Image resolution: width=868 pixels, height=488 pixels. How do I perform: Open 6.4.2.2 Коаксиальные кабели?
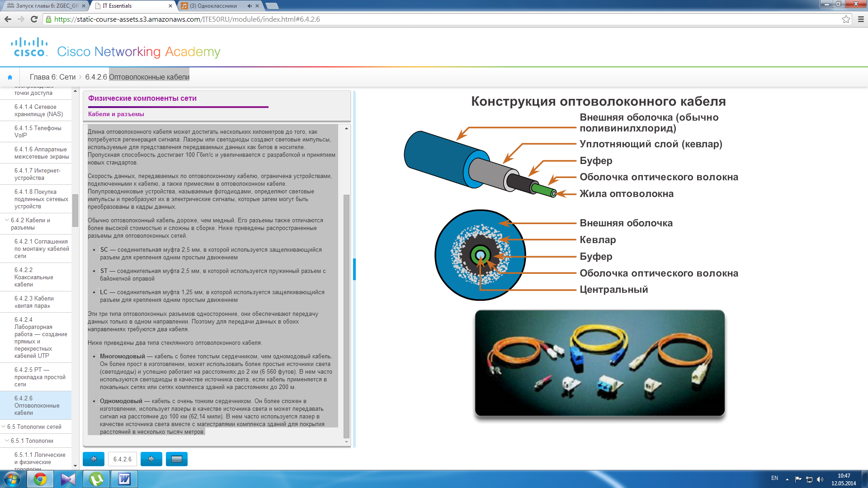click(x=33, y=277)
